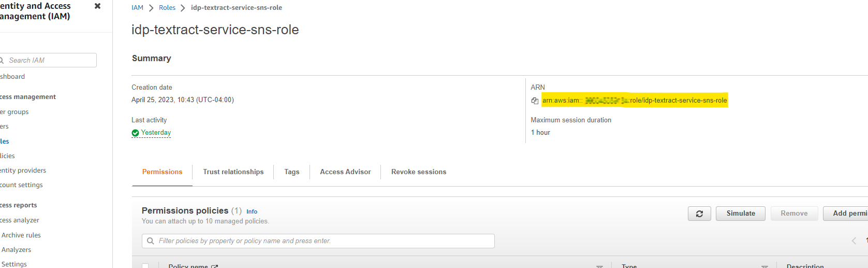Open Identity providers in the sidebar
The height and width of the screenshot is (268, 868).
[23, 171]
